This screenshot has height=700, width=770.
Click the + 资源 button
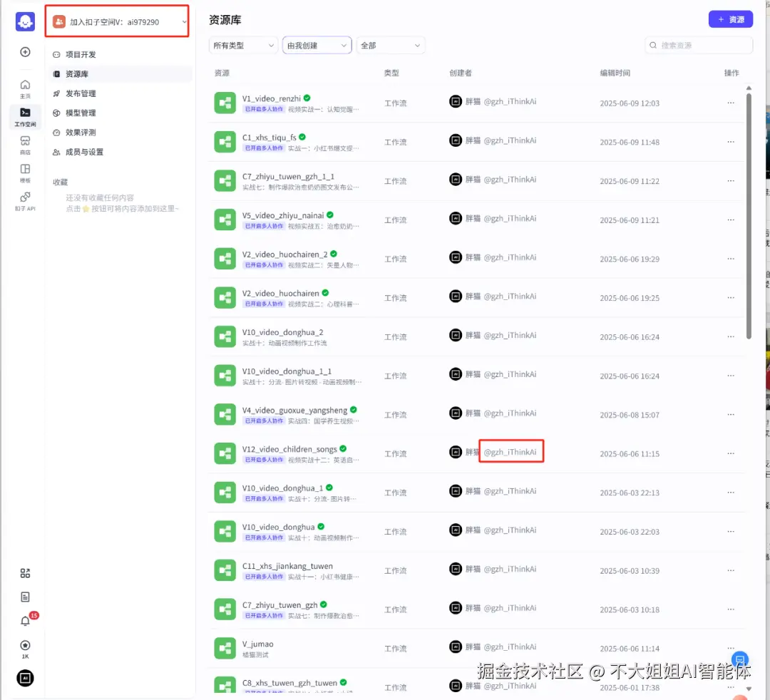[x=729, y=19]
